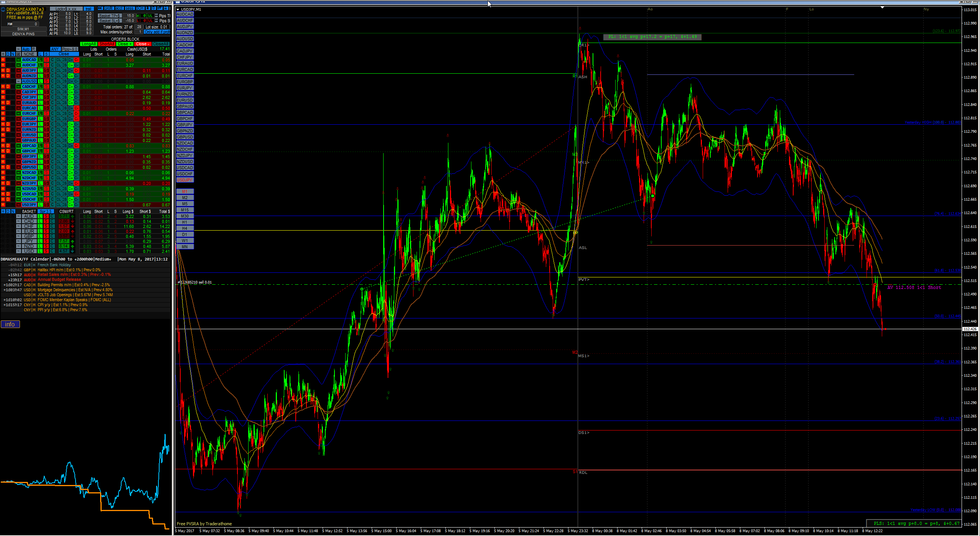Open the USDJPY,M1 chart dropdown arrow
The height and width of the screenshot is (536, 980).
point(178,9)
